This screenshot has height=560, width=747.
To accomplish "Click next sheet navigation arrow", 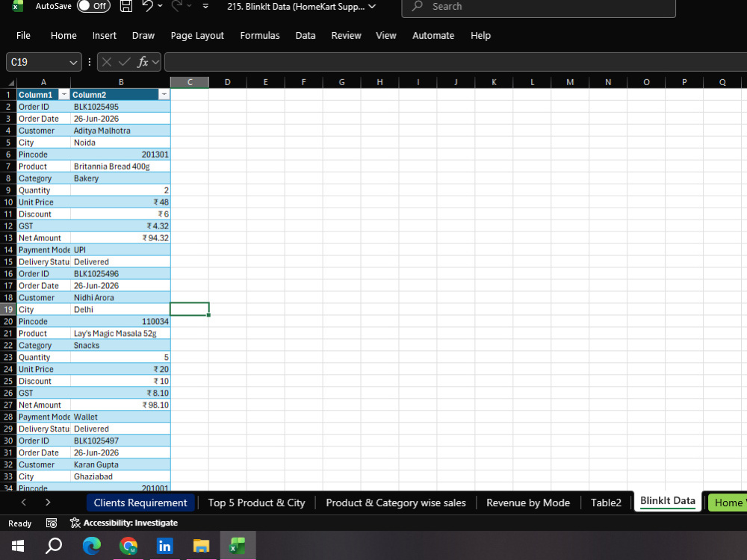I will [x=48, y=502].
